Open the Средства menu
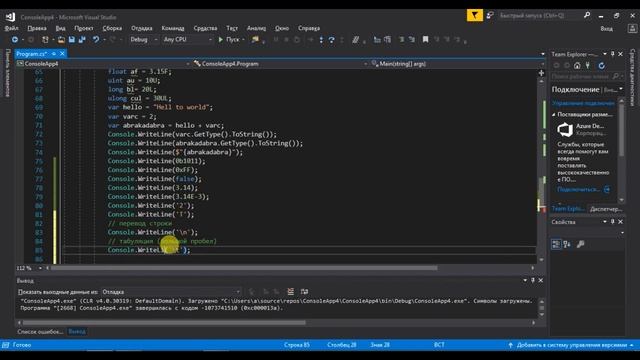Screen dimensions: 640x360 205,28
